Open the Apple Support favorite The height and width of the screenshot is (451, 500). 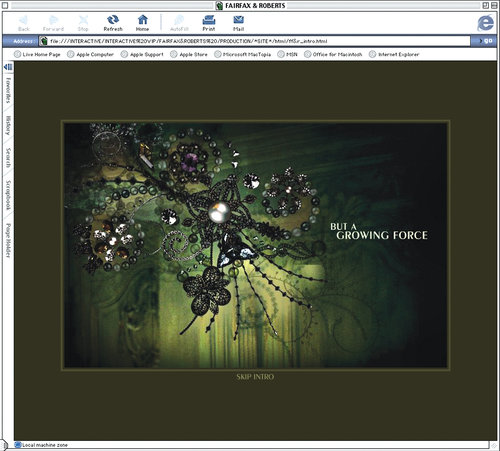[142, 54]
